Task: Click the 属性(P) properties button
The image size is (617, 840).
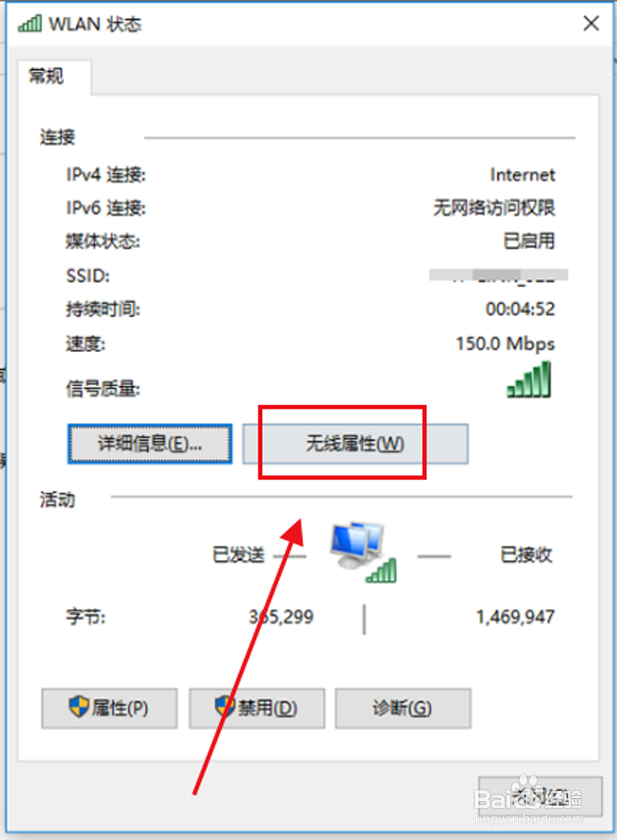Action: tap(109, 708)
